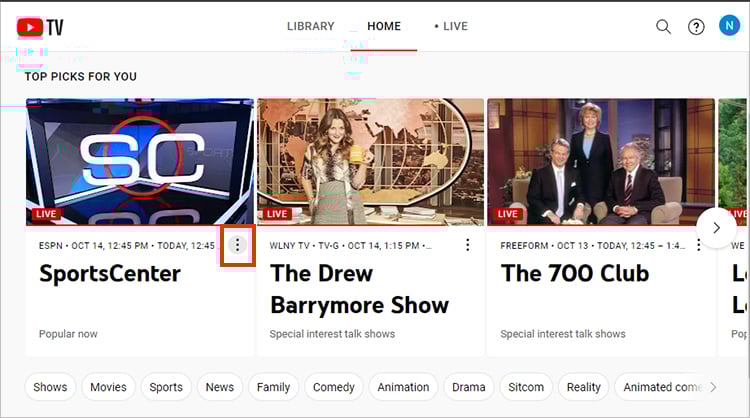Click the LIVE badge on Drew Barrymore thumbnail
750x418 pixels.
[277, 214]
